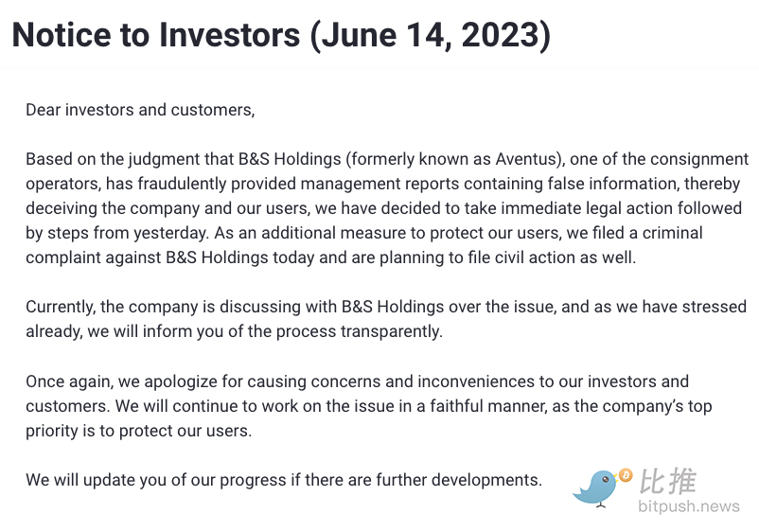Click the word Aventus in parentheses
The width and height of the screenshot is (759, 532).
525,159
